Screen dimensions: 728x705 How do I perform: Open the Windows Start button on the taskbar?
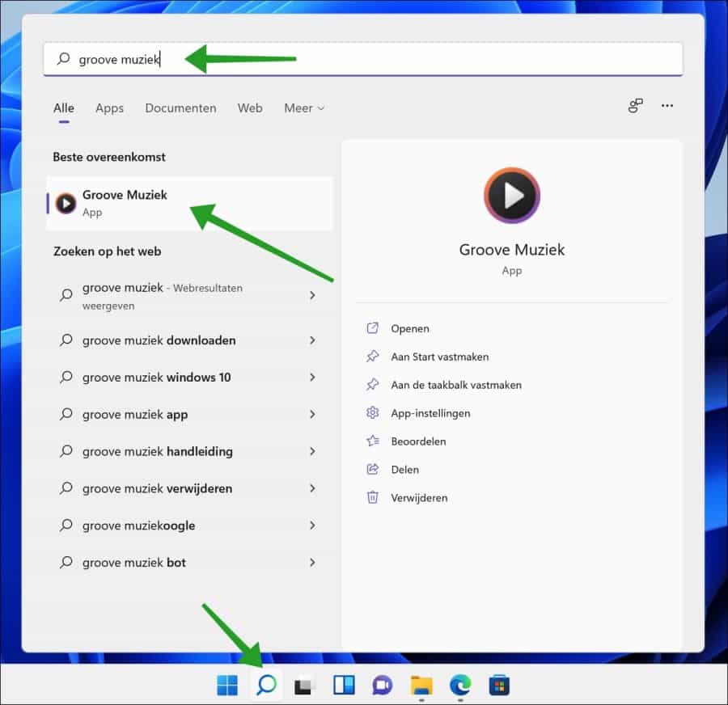(227, 685)
